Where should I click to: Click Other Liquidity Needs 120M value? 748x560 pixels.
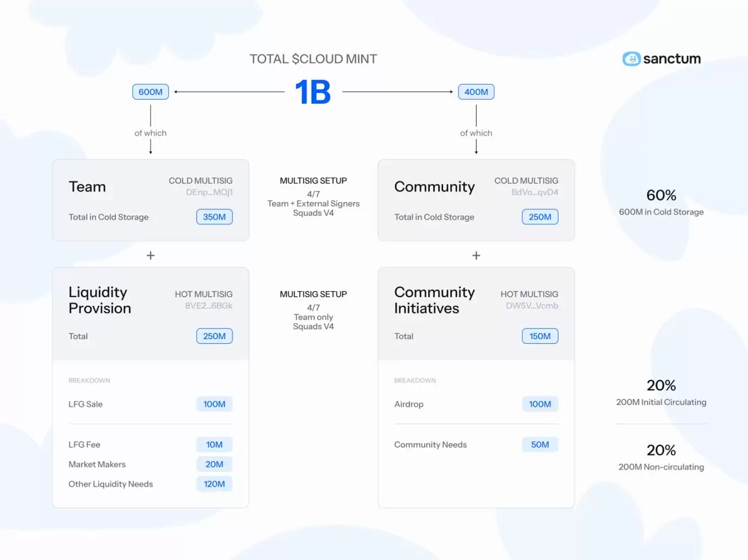click(214, 484)
